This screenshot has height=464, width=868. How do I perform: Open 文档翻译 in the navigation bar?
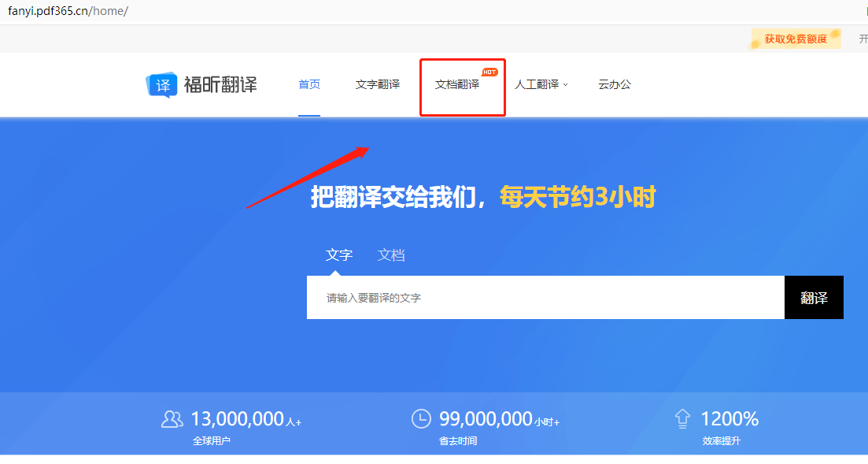(x=457, y=84)
